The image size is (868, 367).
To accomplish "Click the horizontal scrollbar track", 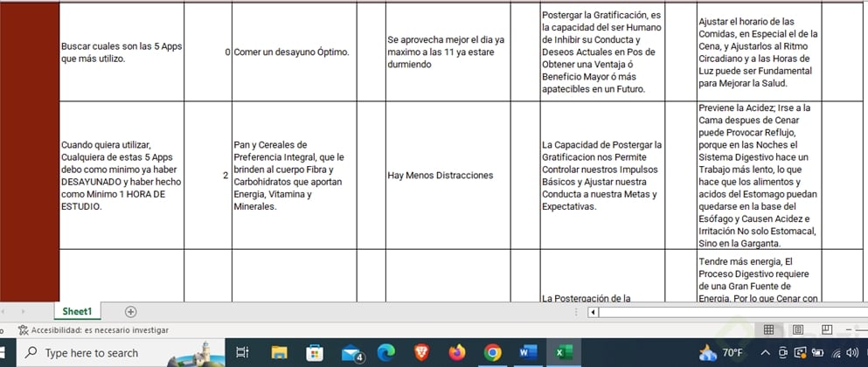I will coord(733,312).
